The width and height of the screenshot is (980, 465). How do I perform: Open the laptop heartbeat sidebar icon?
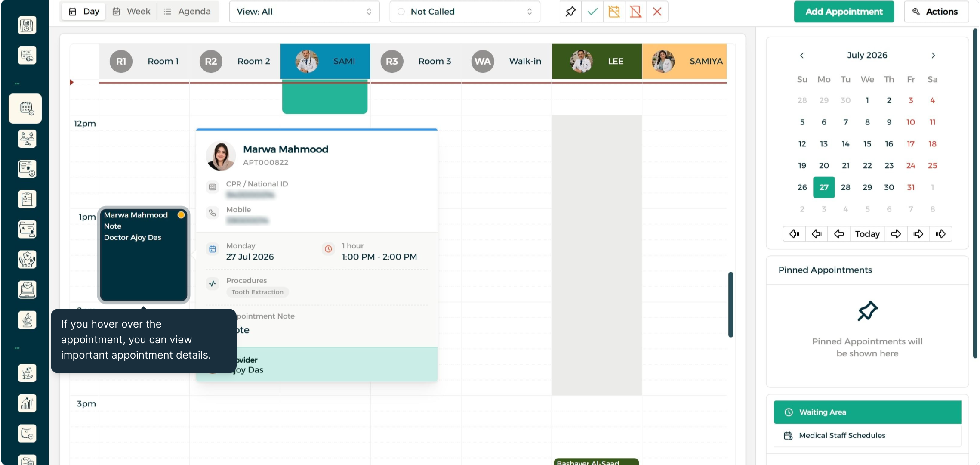(27, 290)
